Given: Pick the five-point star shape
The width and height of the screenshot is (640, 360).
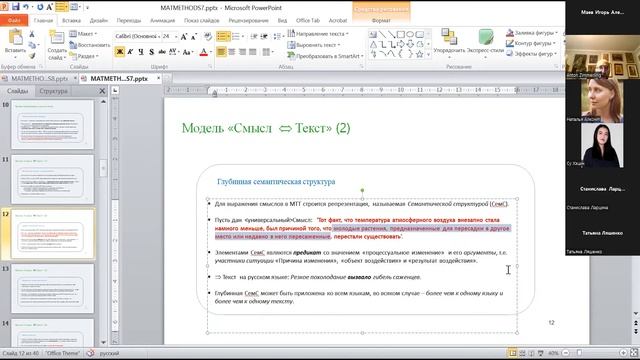Looking at the screenshot, I should coord(419,54).
